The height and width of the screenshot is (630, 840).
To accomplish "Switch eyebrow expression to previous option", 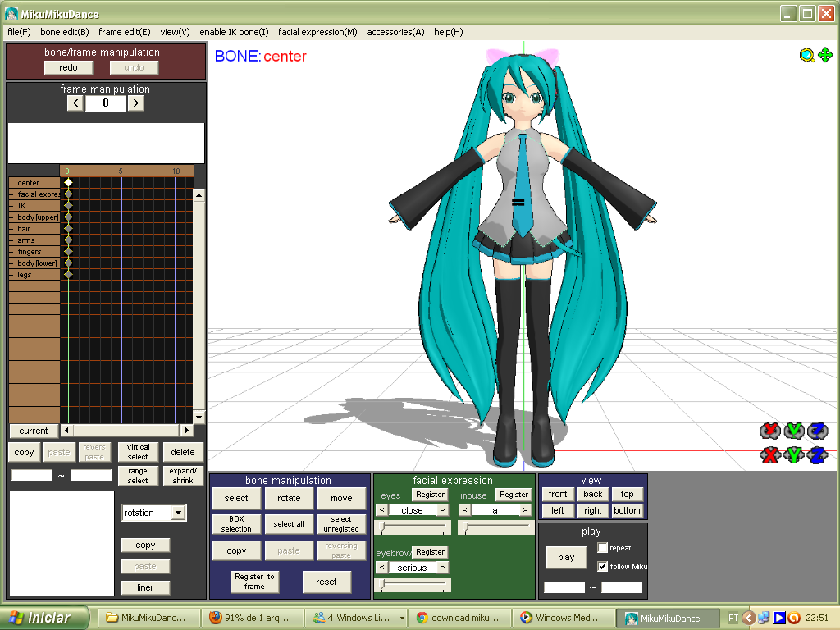I will click(x=382, y=568).
